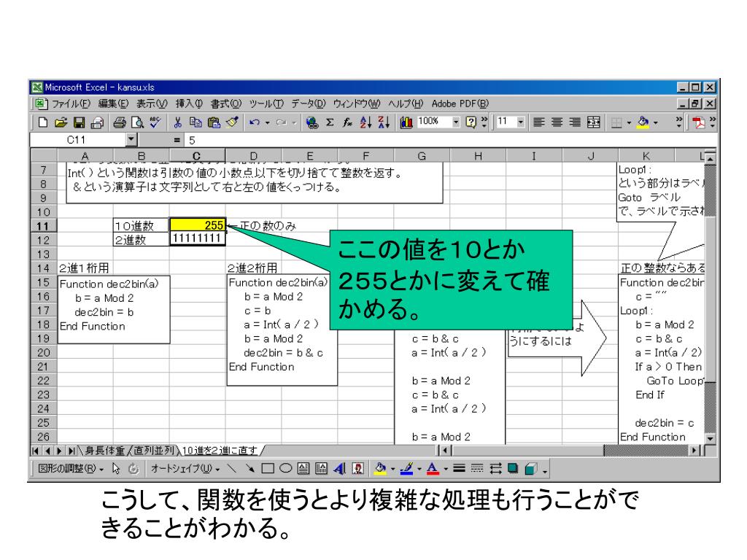Click the Select Objects pointer
This screenshot has height=560, width=747.
pyautogui.click(x=116, y=469)
